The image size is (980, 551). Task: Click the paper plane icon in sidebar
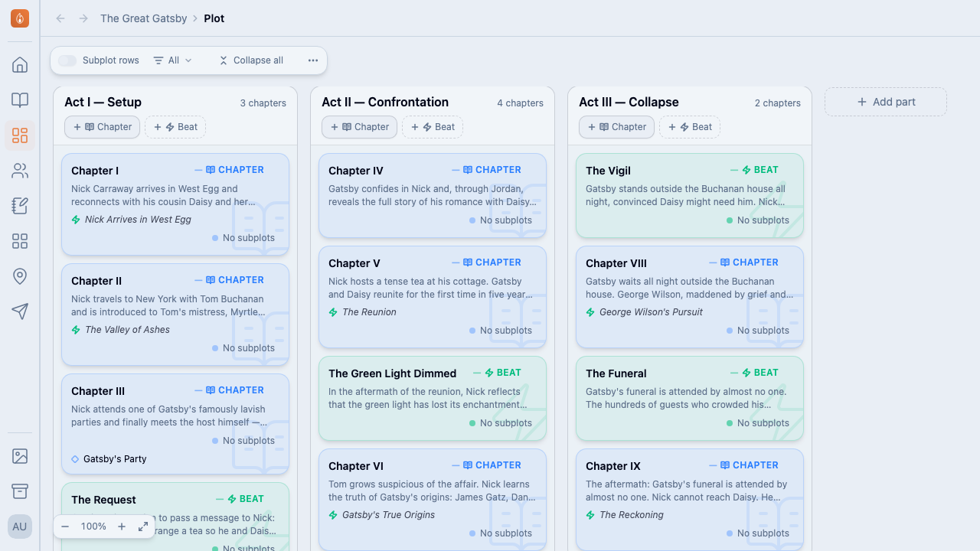[20, 311]
